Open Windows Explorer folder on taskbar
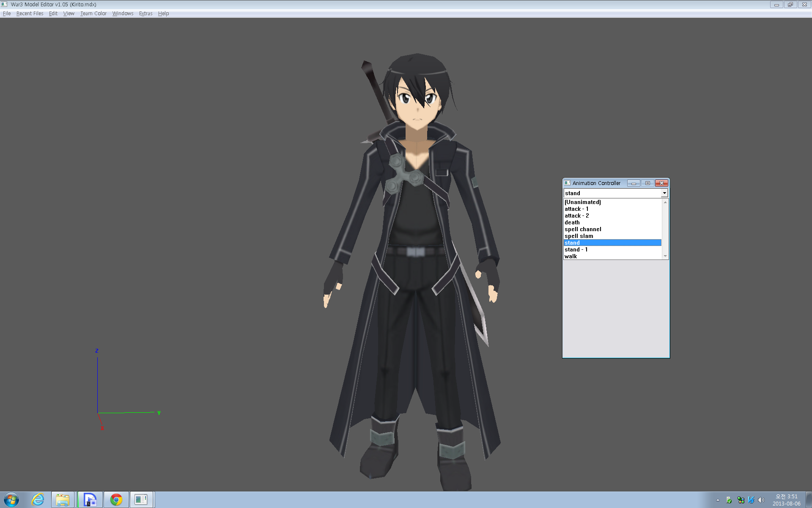812x508 pixels. pos(63,500)
